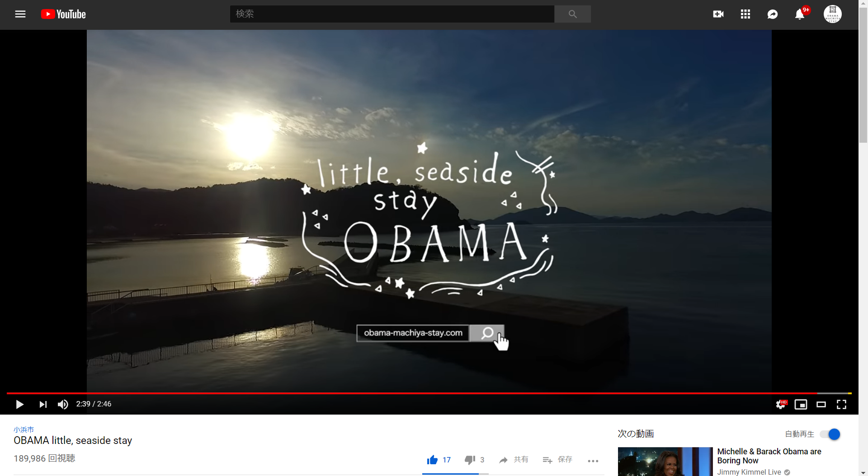Open the YouTube apps grid
The image size is (868, 476).
coord(745,14)
